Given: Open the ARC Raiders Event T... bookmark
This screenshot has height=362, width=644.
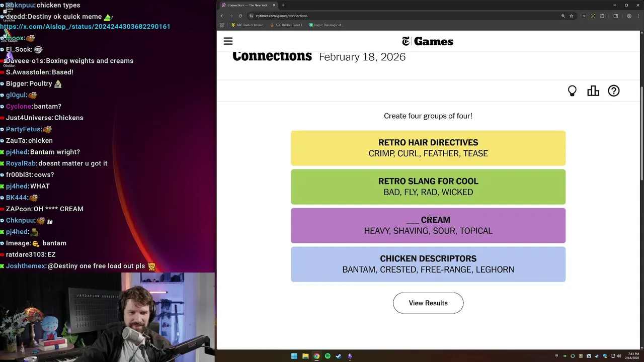Looking at the screenshot, I should [287, 25].
